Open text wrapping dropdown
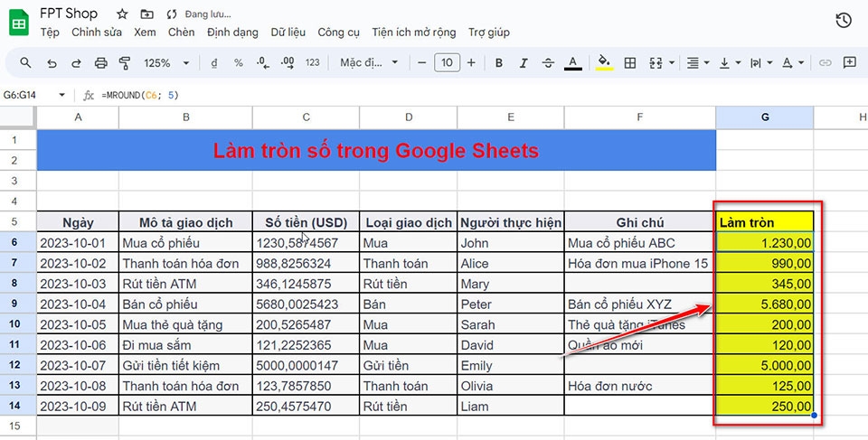 click(x=761, y=63)
